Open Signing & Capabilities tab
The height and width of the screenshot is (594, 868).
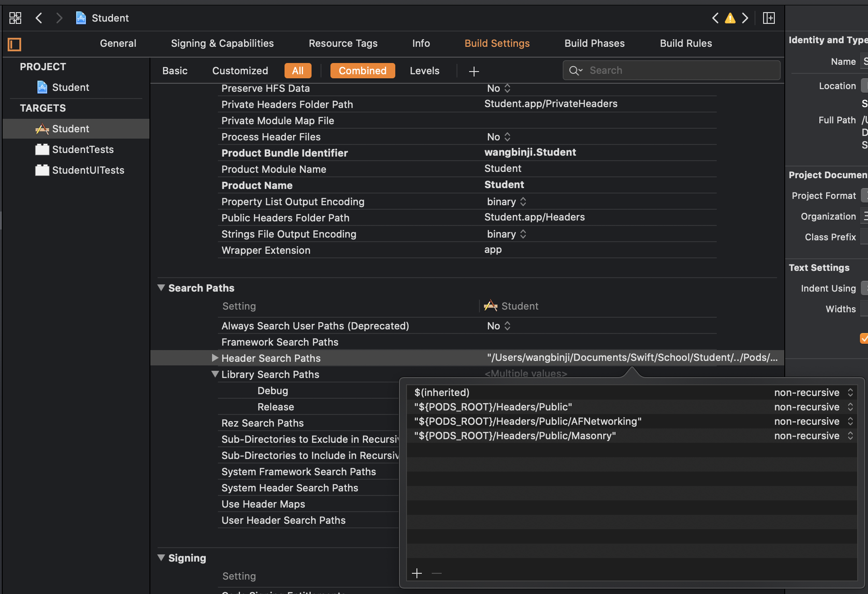tap(222, 43)
